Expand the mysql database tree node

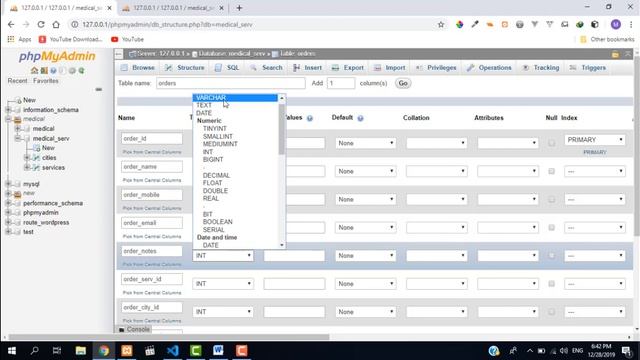click(x=8, y=184)
